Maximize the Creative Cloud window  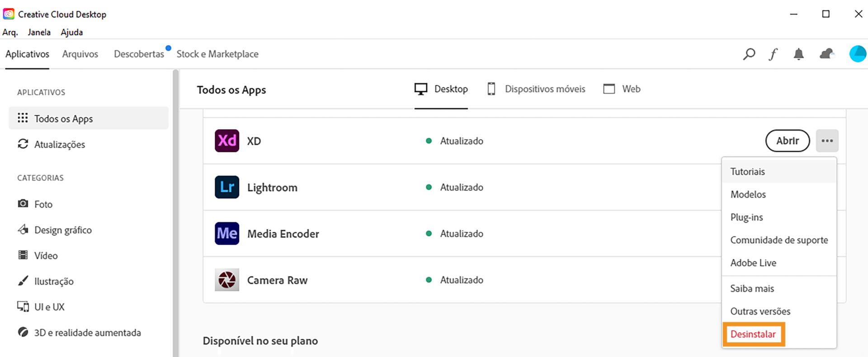(x=826, y=14)
